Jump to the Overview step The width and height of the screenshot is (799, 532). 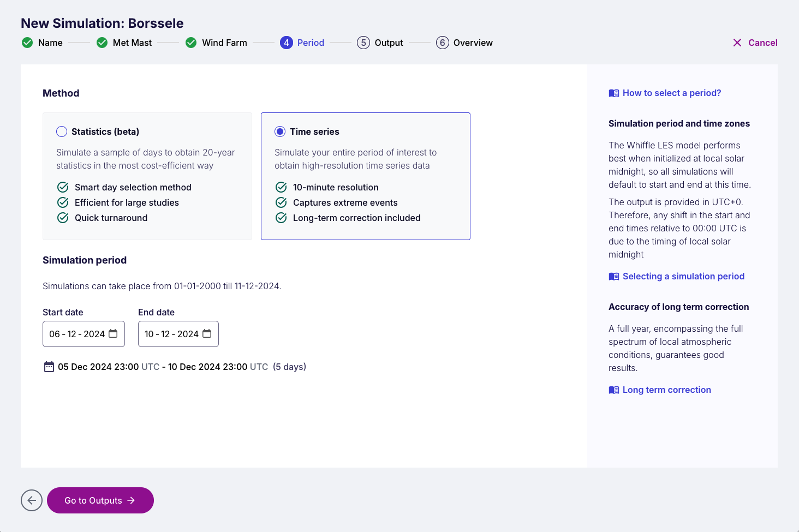(x=464, y=43)
